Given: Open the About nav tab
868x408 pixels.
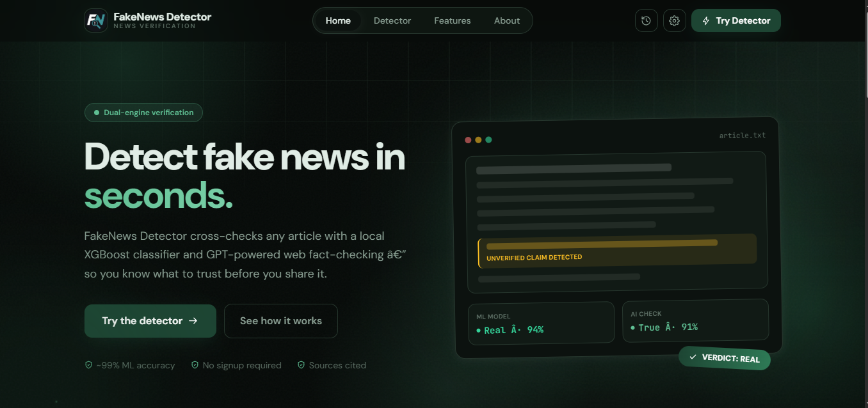Looking at the screenshot, I should (x=507, y=20).
